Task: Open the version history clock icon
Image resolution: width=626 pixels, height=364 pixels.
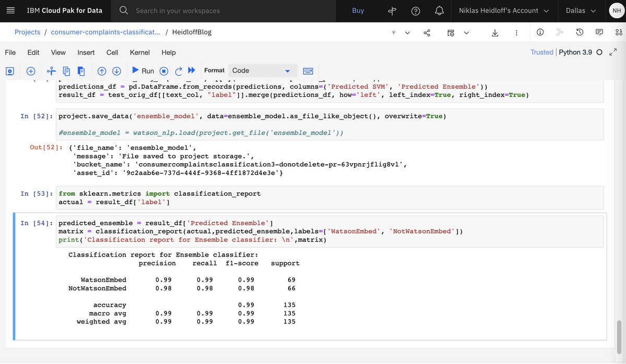Action: click(x=580, y=32)
